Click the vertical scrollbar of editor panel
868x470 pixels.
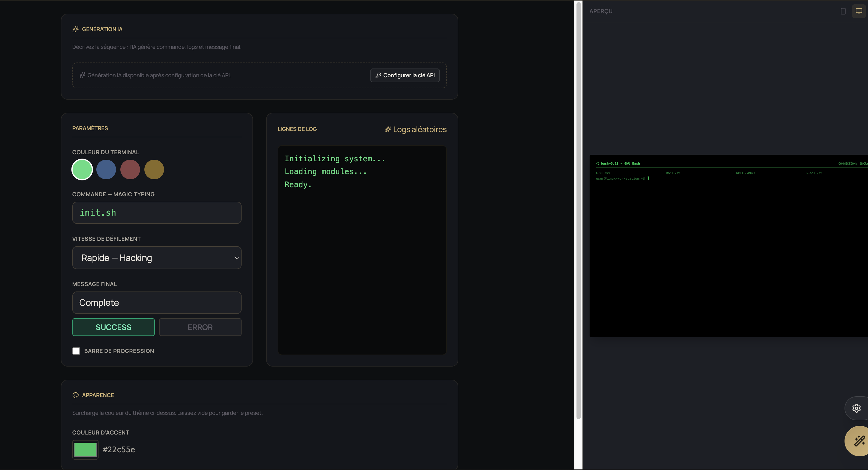pyautogui.click(x=579, y=211)
